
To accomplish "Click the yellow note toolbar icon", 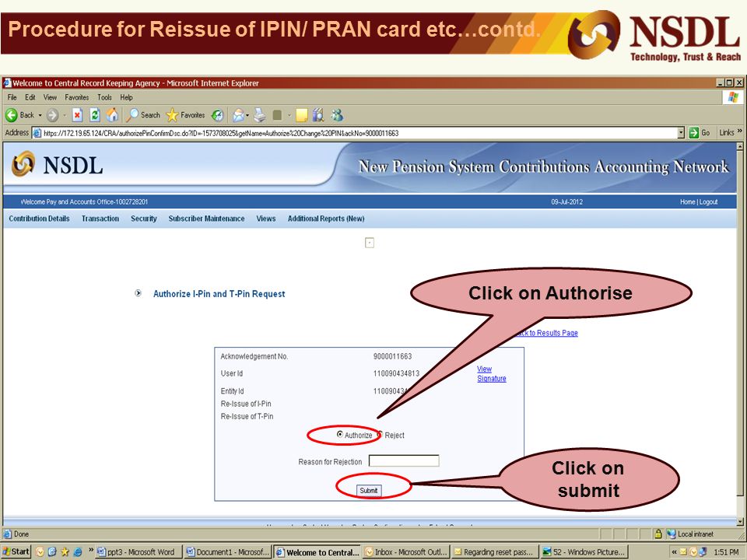I will [302, 115].
